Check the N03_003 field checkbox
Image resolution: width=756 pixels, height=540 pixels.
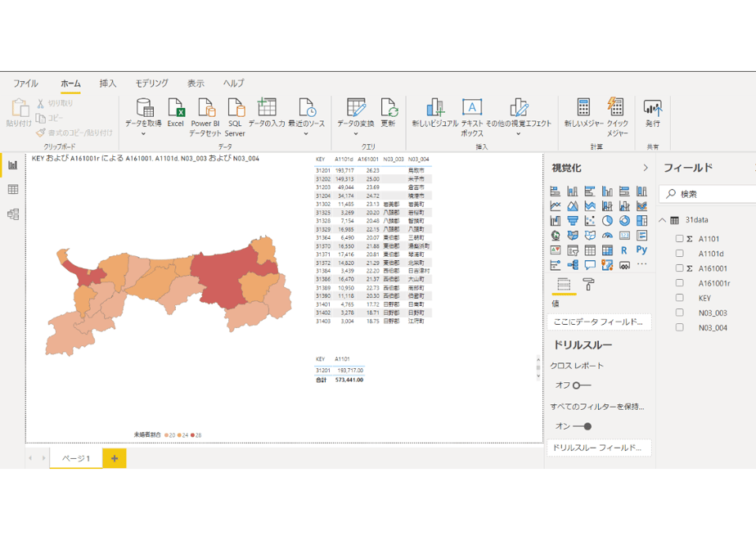tap(679, 313)
